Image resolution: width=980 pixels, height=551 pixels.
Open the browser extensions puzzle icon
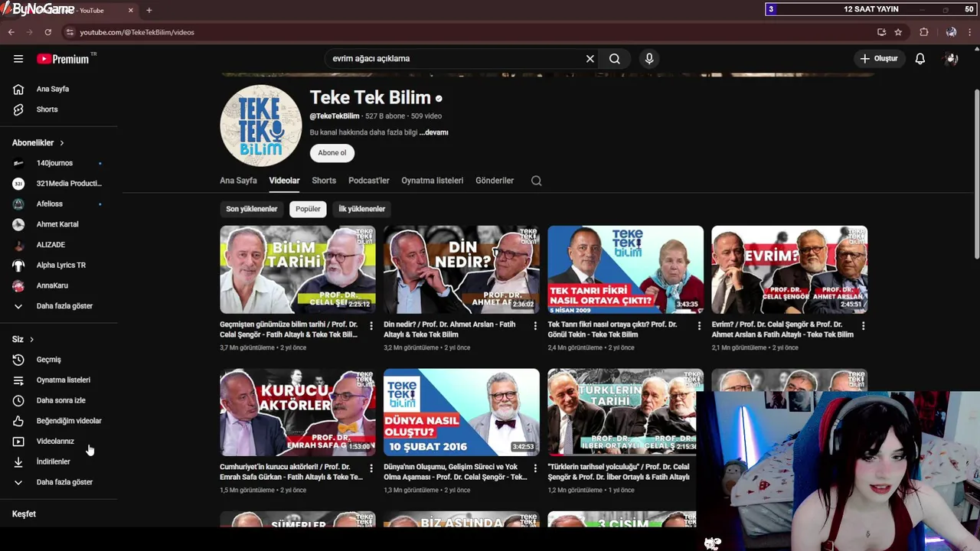pyautogui.click(x=924, y=32)
